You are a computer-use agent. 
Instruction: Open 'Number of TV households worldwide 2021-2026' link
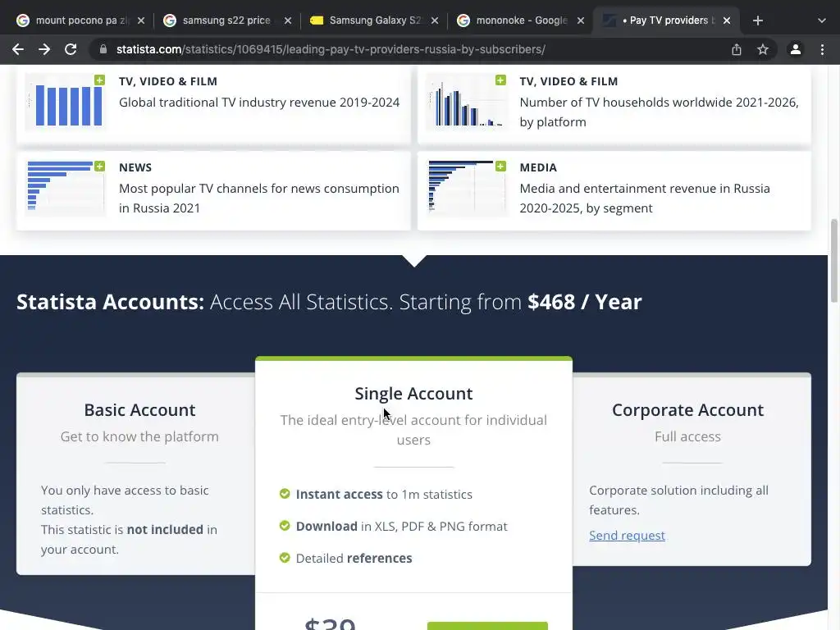pos(659,112)
